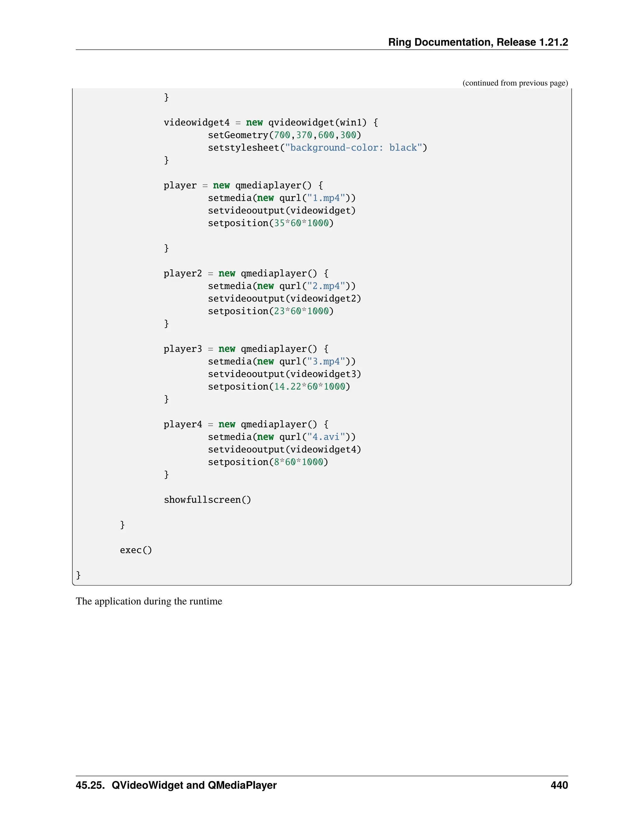Click the setGeometry(700,370,600,300) line

[284, 135]
